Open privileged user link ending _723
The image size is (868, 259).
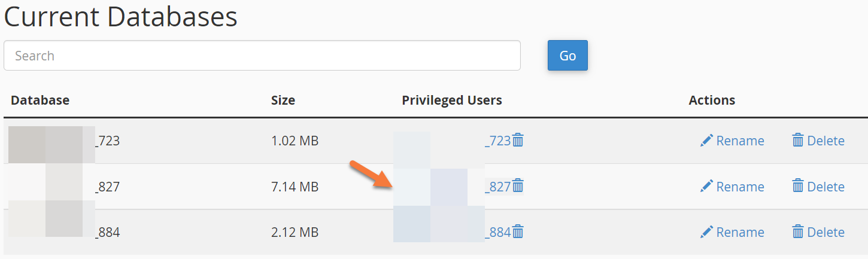[497, 141]
